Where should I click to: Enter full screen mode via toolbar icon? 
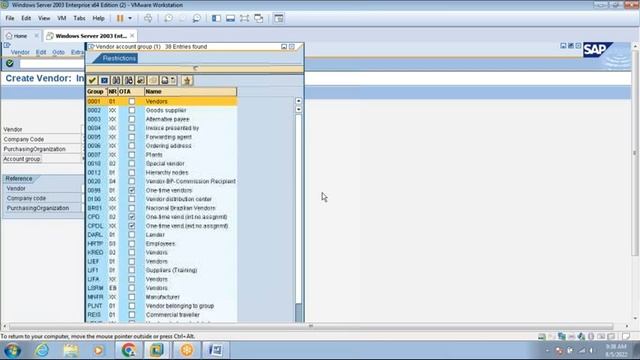point(244,18)
